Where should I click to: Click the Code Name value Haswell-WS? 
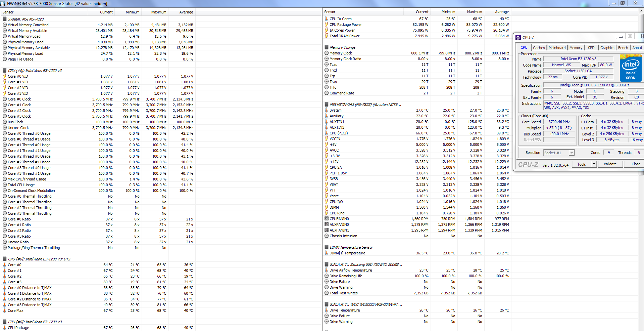click(561, 65)
